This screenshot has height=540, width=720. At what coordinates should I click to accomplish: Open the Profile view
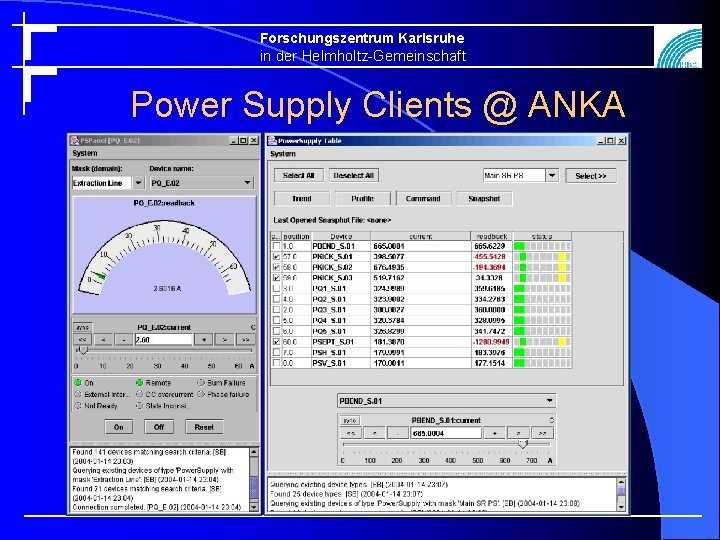click(362, 199)
